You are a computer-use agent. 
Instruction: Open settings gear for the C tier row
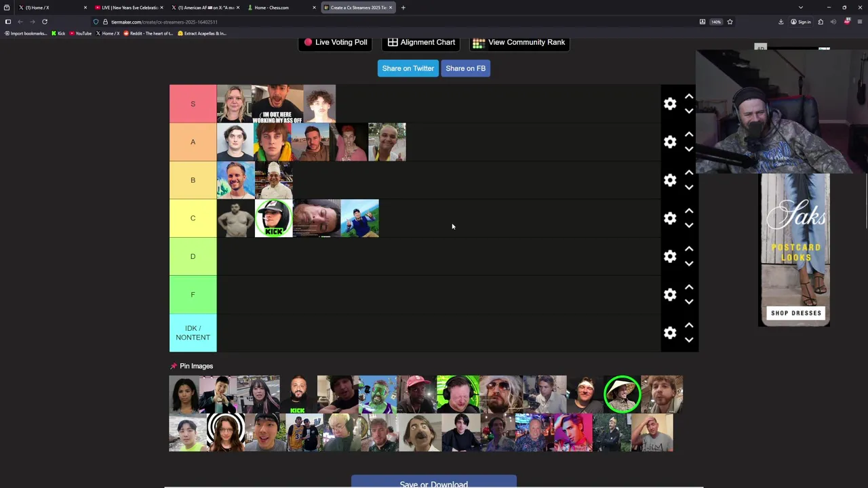pyautogui.click(x=670, y=218)
